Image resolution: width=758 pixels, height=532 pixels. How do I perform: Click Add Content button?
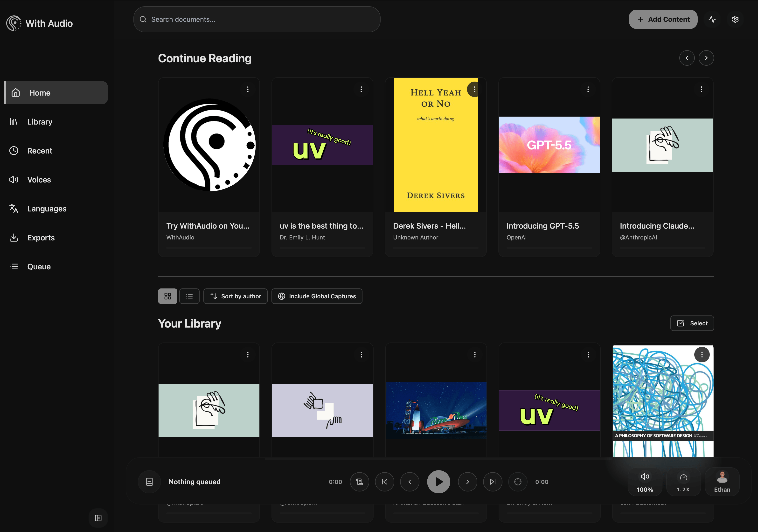pos(663,19)
